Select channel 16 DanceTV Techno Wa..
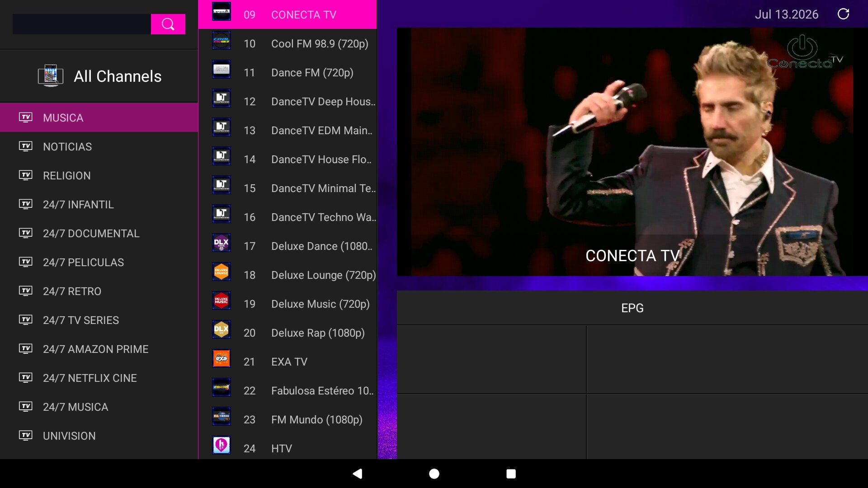868x488 pixels. [x=288, y=217]
